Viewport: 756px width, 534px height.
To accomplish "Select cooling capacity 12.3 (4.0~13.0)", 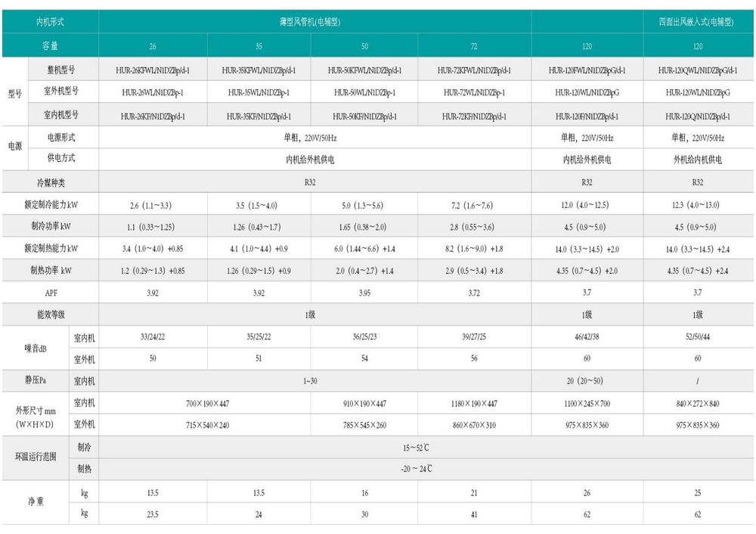I will [x=696, y=205].
